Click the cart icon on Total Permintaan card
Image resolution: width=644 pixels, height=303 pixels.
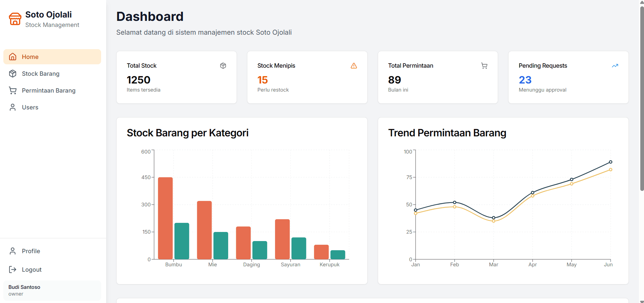coord(484,66)
